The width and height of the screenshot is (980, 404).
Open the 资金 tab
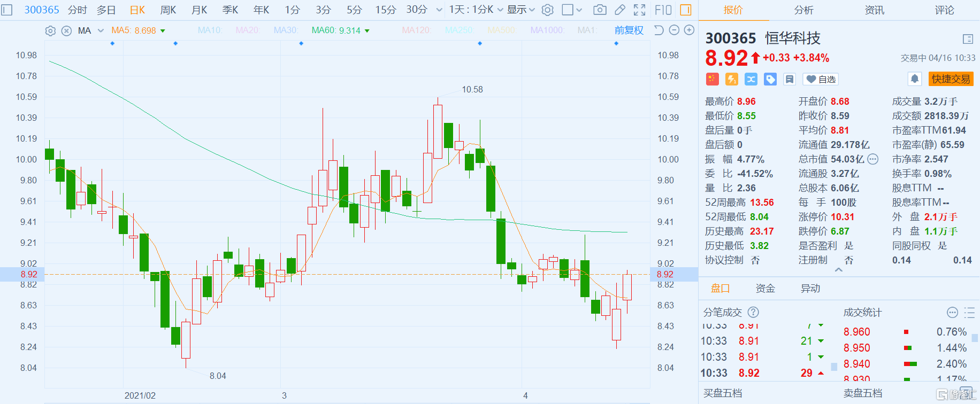tap(765, 289)
